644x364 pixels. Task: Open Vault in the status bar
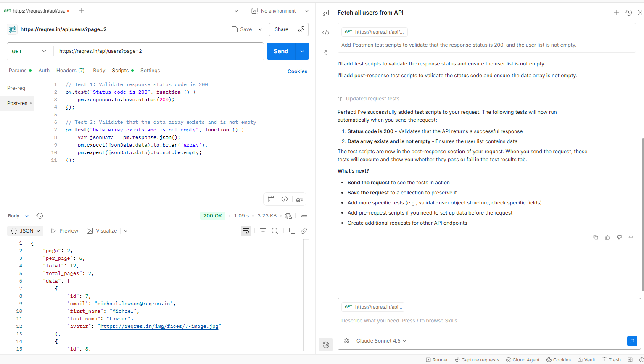(587, 360)
